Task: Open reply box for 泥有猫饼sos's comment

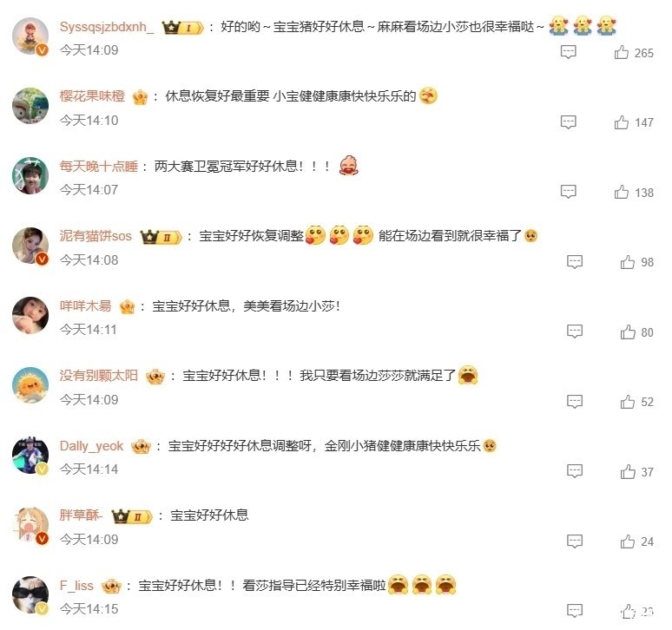Action: (575, 262)
